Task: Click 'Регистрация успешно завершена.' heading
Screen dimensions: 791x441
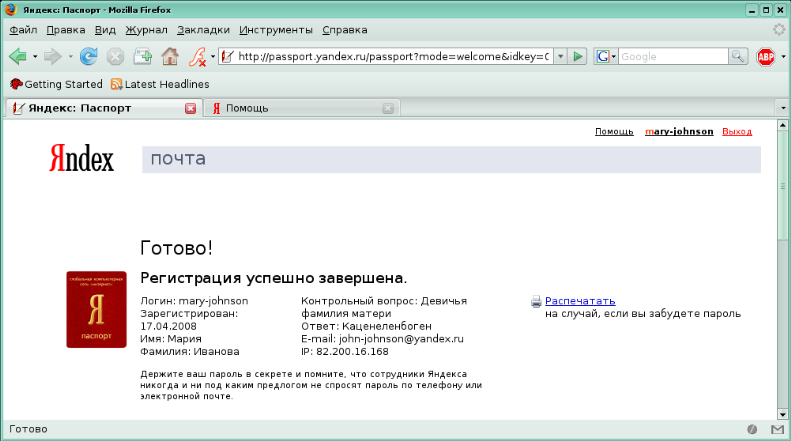Action: point(273,278)
